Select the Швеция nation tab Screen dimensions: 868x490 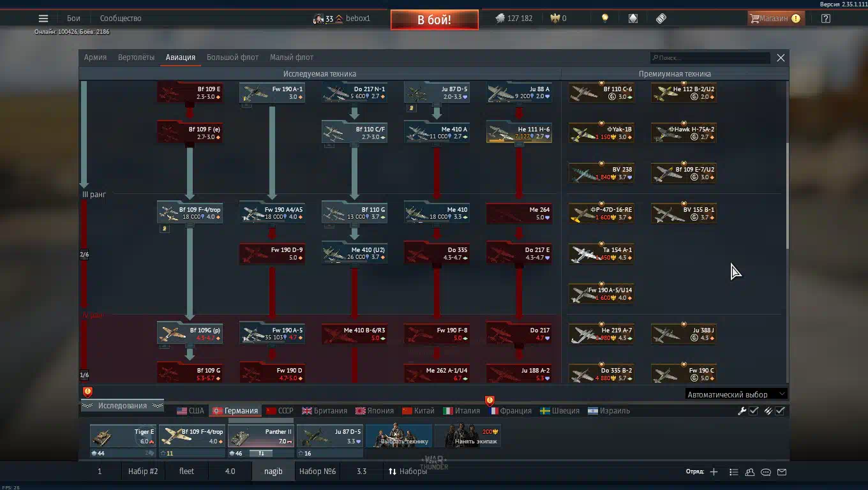tap(560, 411)
